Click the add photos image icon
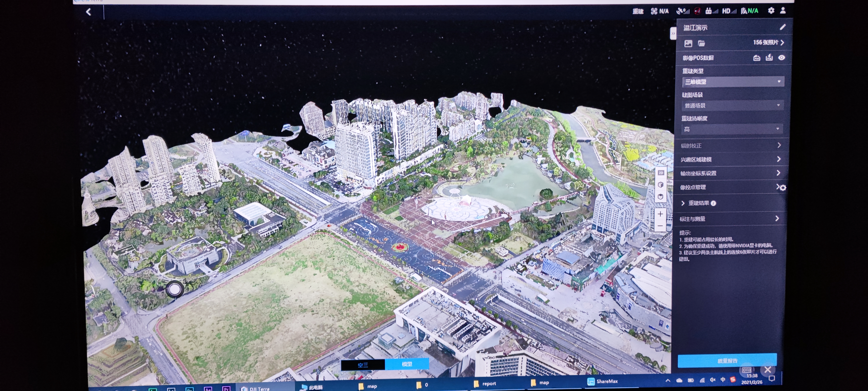Viewport: 868px width, 391px height. click(688, 44)
